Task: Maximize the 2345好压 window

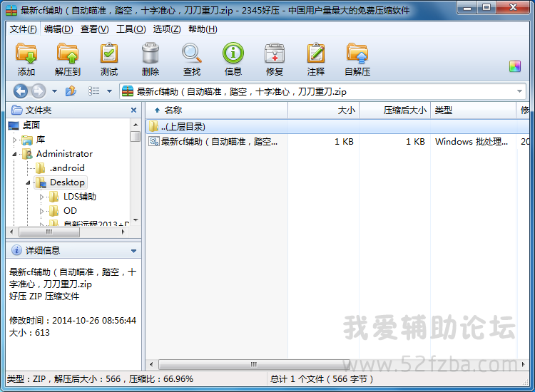Action: pyautogui.click(x=486, y=8)
